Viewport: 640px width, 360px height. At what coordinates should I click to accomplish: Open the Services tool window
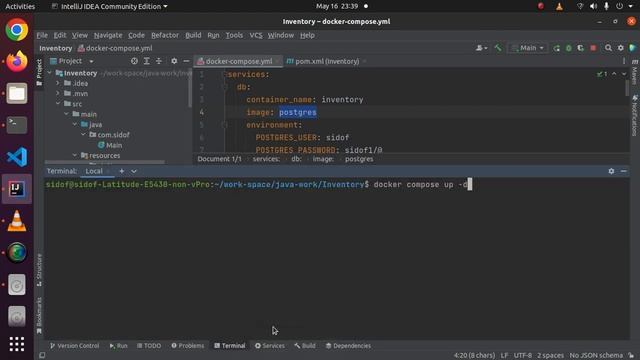coord(270,346)
